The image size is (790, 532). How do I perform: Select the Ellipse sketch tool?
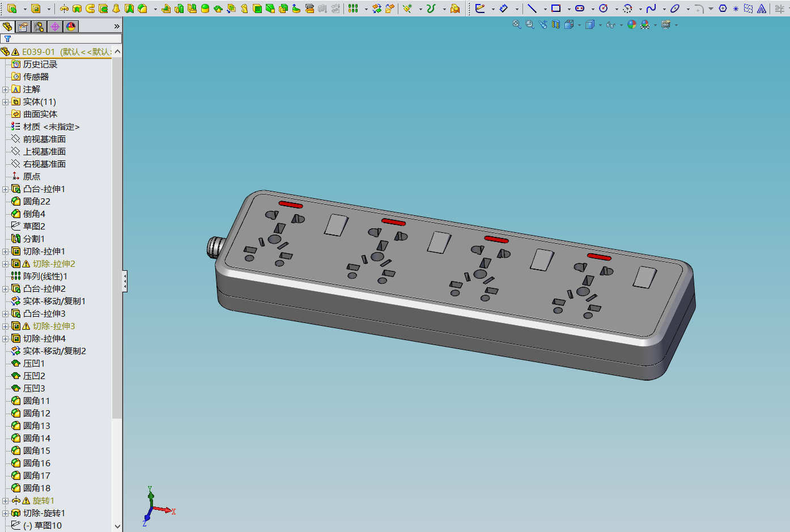675,8
